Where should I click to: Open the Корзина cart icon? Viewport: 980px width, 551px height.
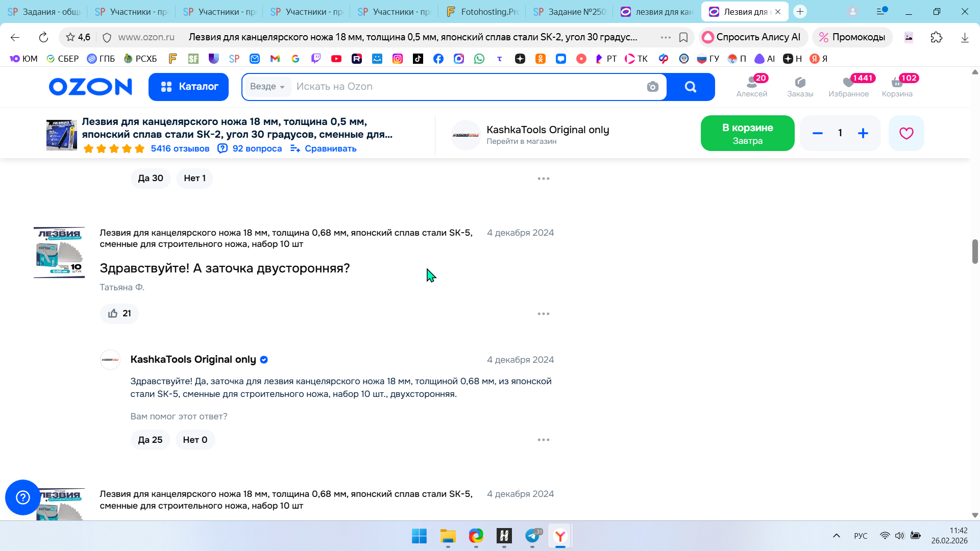tap(897, 86)
